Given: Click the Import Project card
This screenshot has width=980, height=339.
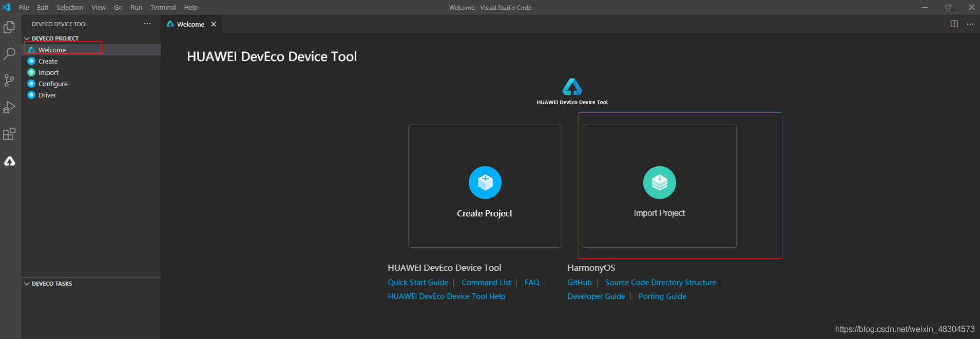Looking at the screenshot, I should coord(659,186).
